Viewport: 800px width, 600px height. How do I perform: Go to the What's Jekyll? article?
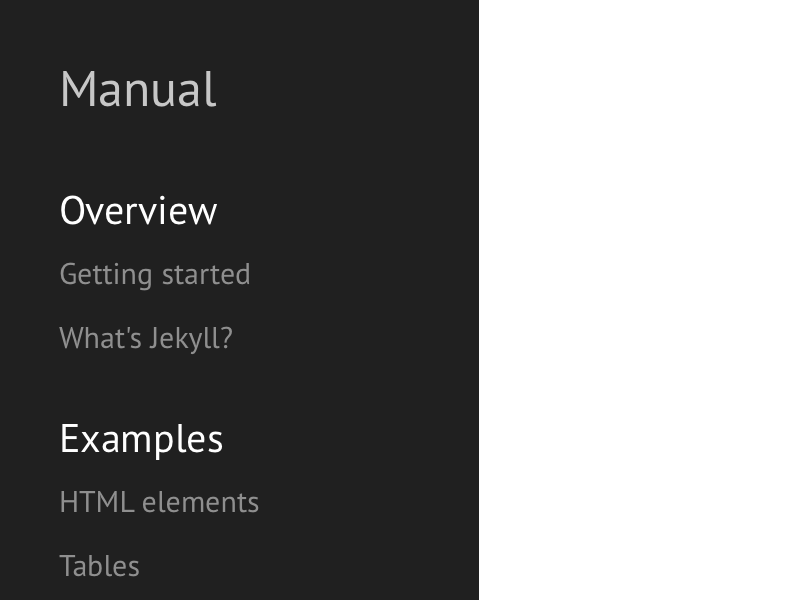pyautogui.click(x=146, y=338)
